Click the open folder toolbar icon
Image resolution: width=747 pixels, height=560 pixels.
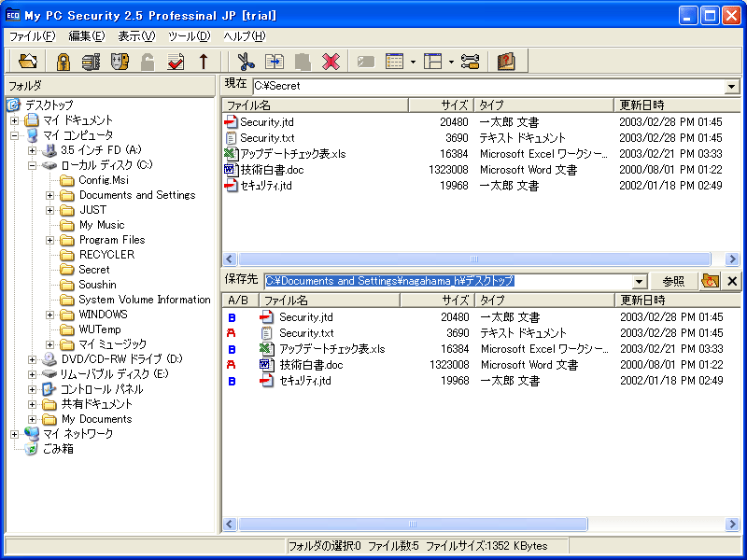(x=28, y=62)
